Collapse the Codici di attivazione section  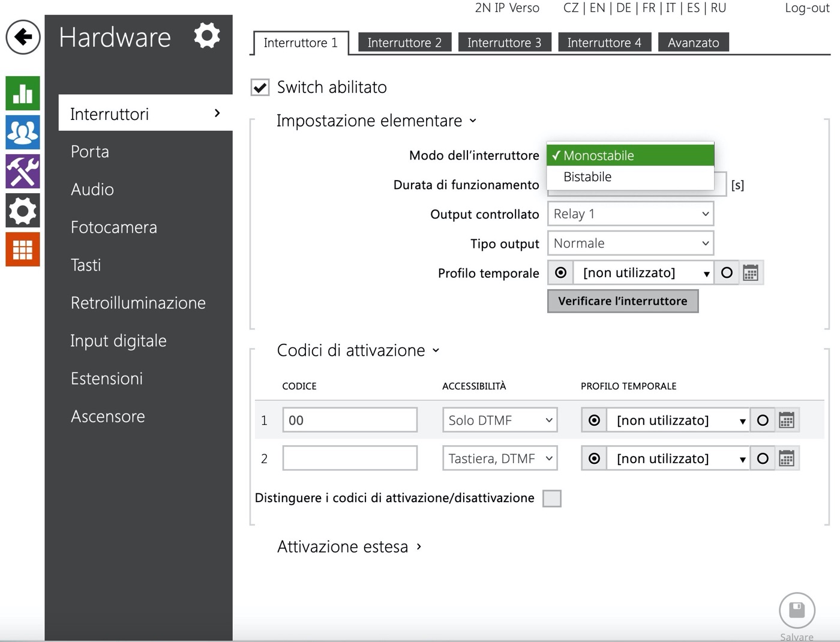point(358,350)
